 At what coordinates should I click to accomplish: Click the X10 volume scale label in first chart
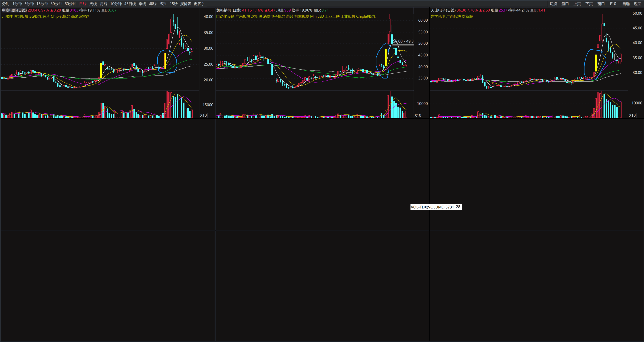(x=203, y=115)
